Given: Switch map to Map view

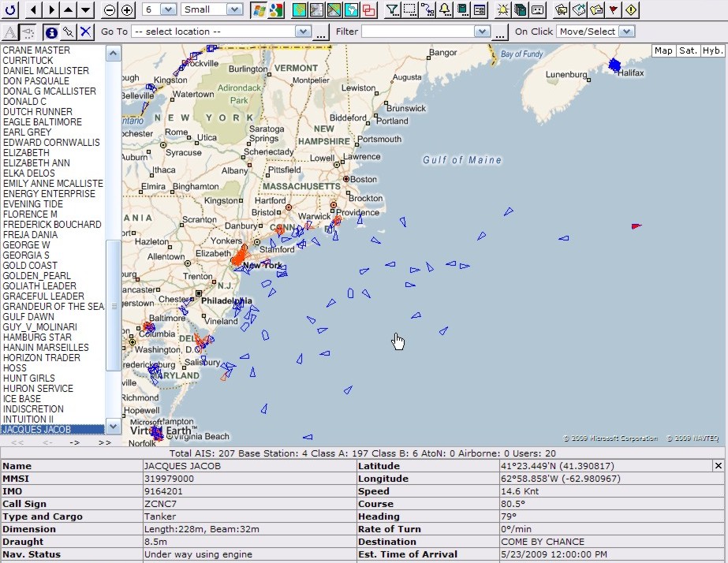Looking at the screenshot, I should pyautogui.click(x=663, y=50).
